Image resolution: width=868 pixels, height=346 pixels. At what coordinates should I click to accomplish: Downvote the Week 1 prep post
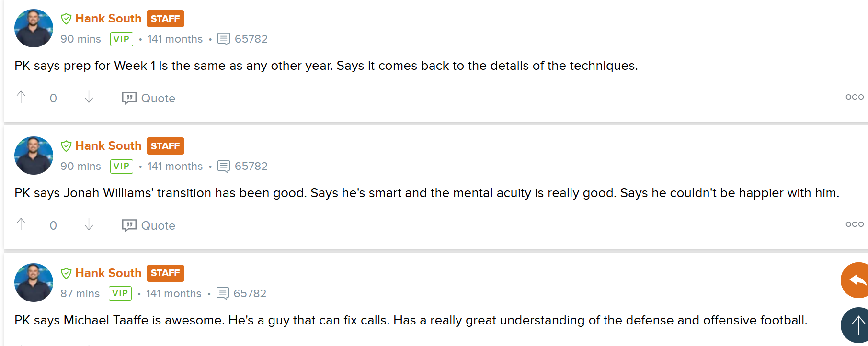[89, 98]
